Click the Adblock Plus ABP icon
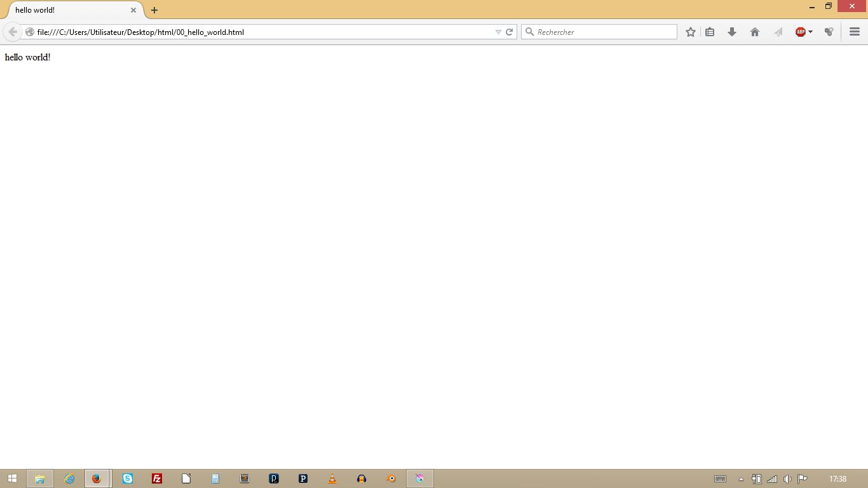This screenshot has width=868, height=488. (800, 32)
